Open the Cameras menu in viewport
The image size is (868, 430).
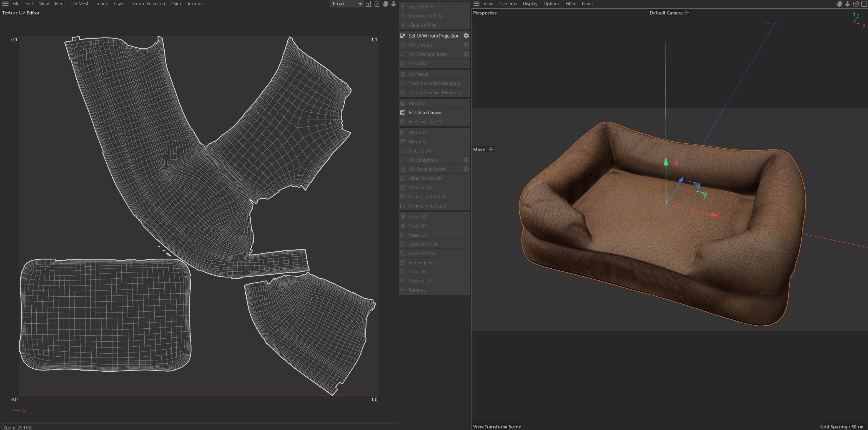[508, 4]
